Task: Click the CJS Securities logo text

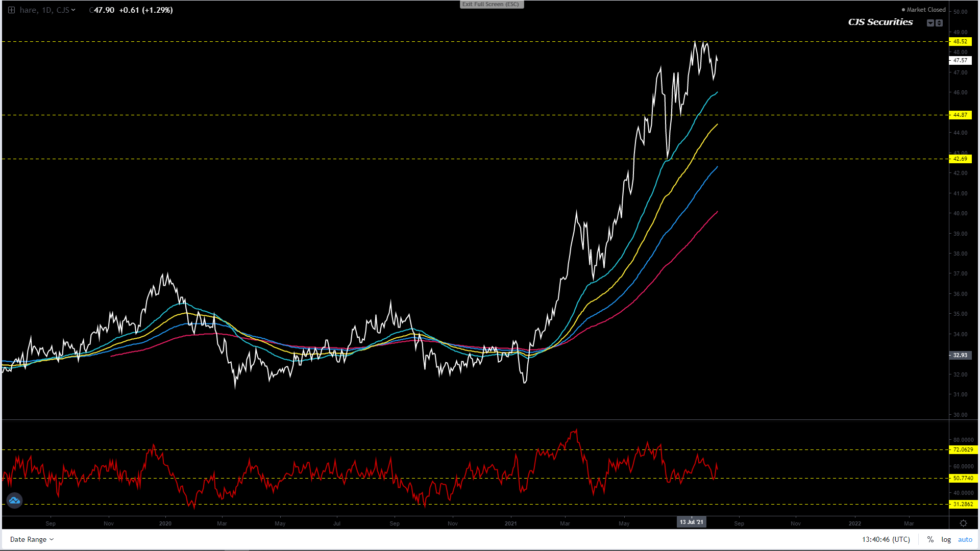Action: 880,22
